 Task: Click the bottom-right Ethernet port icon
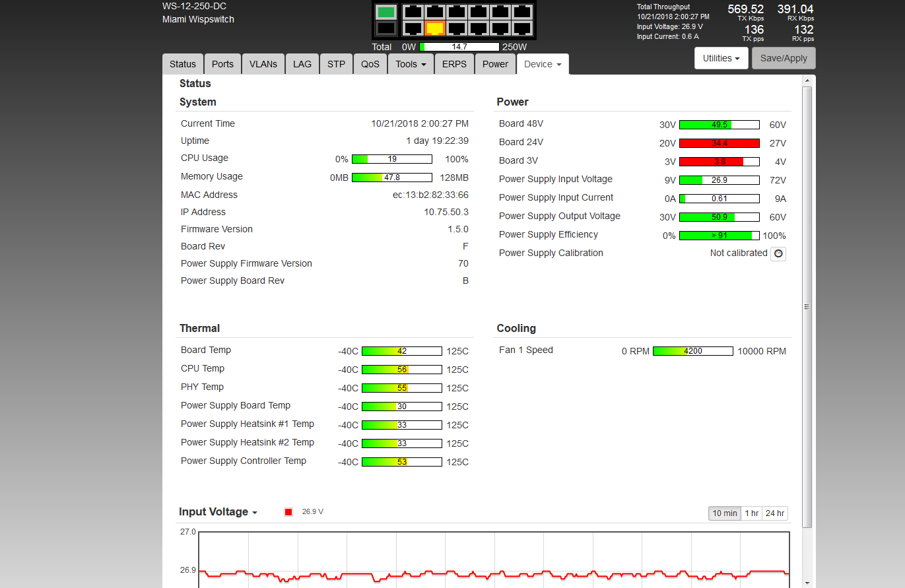click(522, 28)
